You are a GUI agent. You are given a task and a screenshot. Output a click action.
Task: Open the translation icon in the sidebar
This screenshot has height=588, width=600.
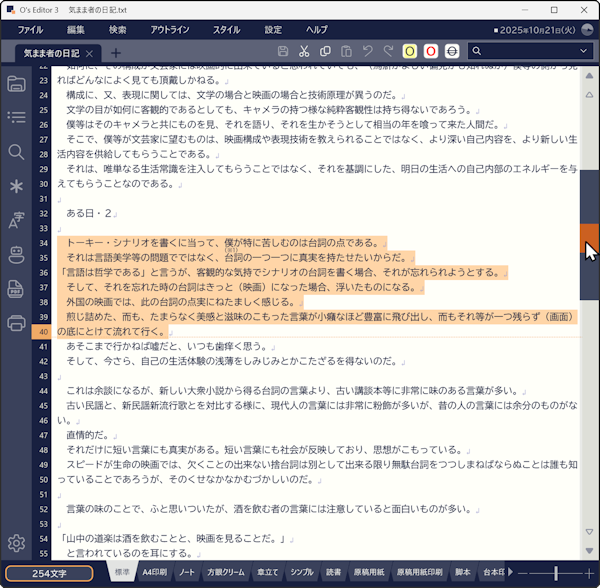click(16, 220)
